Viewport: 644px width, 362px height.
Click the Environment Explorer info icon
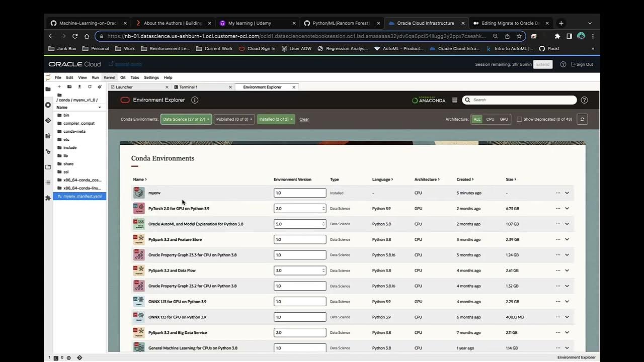coord(195,100)
